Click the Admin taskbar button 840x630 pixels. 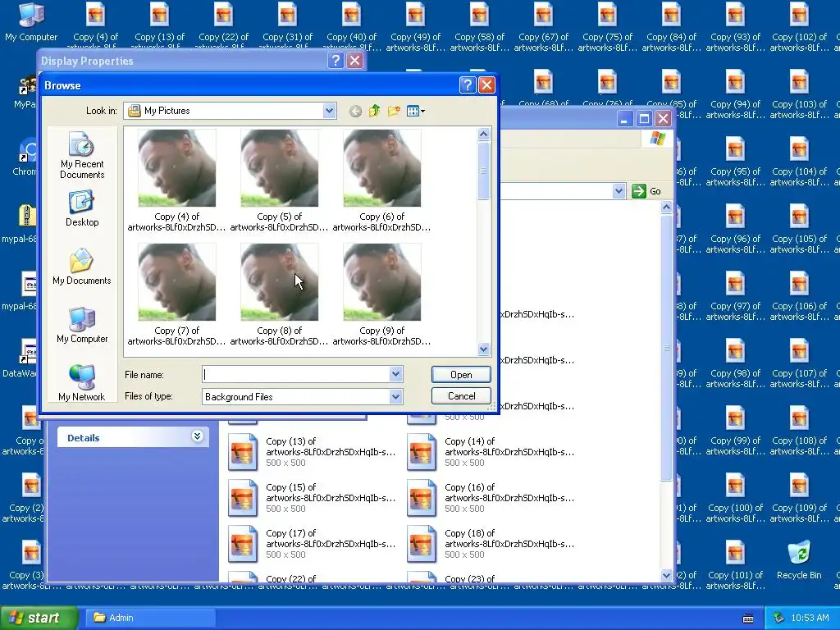click(x=152, y=618)
